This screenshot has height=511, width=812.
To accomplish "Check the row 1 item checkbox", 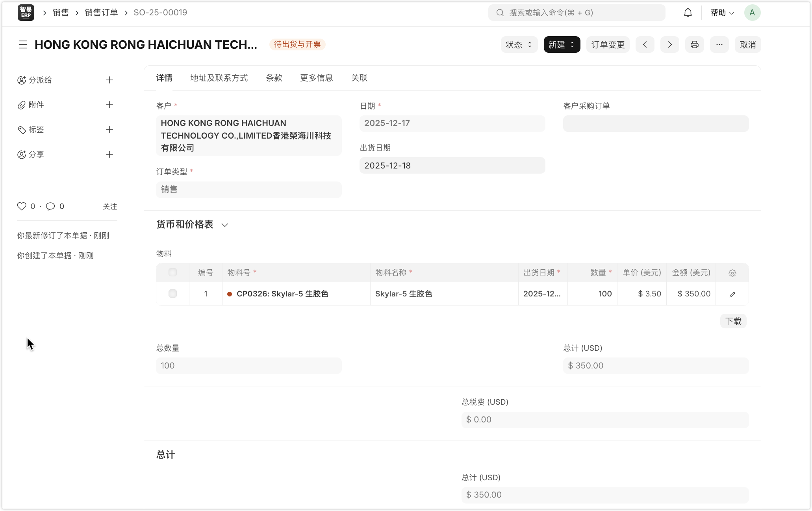I will click(x=172, y=294).
